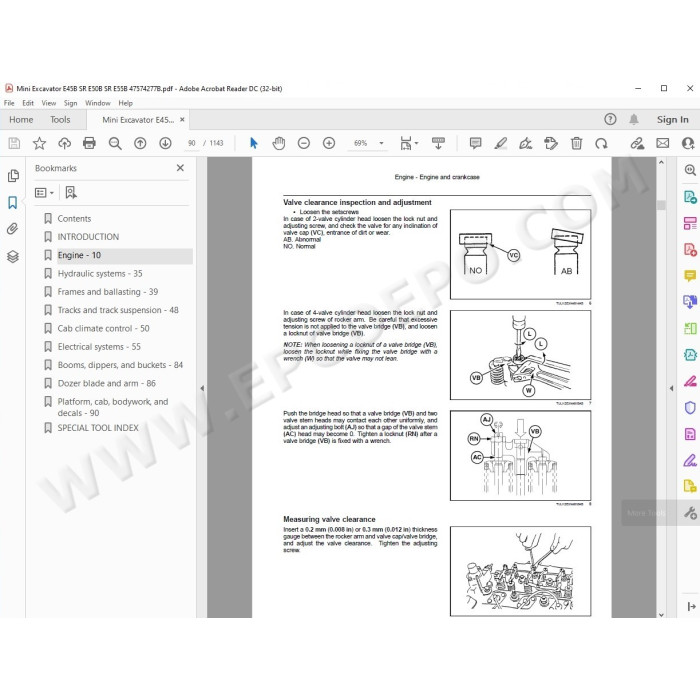Switch to the Home tab

click(x=21, y=120)
